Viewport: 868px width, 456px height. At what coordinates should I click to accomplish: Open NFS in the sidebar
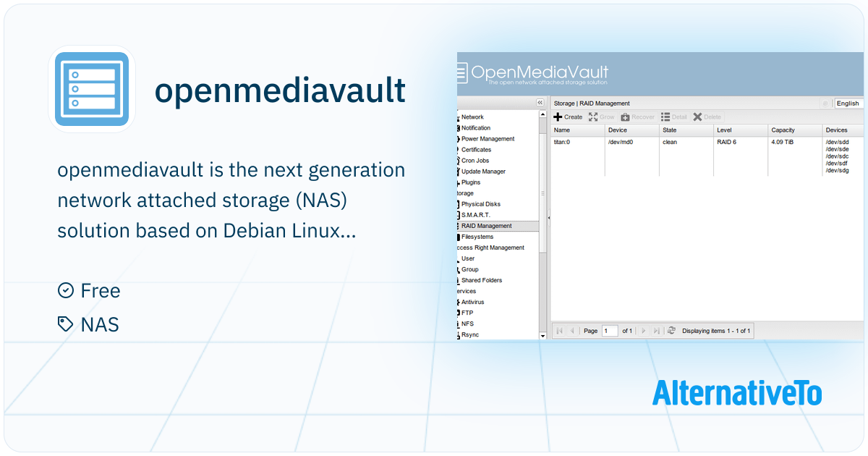467,324
